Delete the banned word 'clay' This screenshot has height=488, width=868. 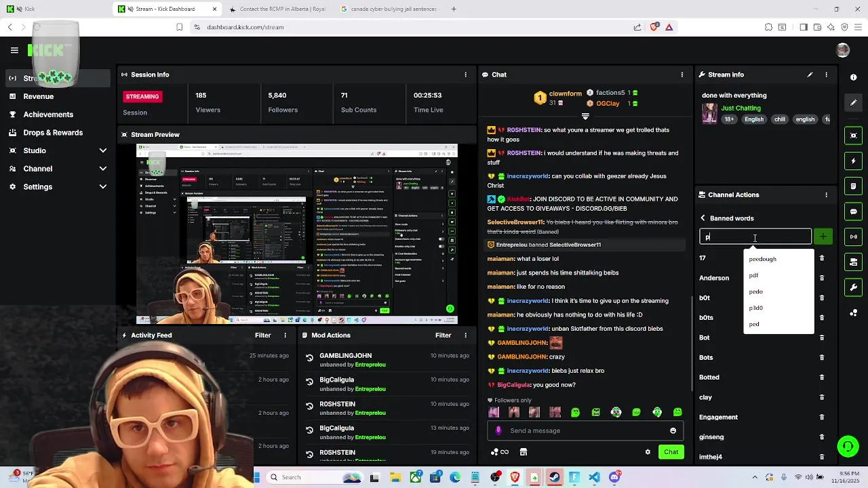tap(822, 397)
